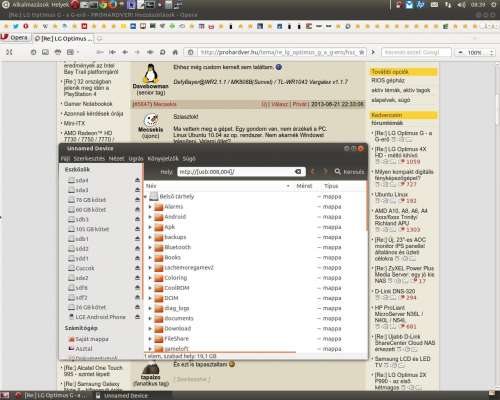Open the Firefox launcher in top panel
This screenshot has height=400, width=500.
click(113, 5)
